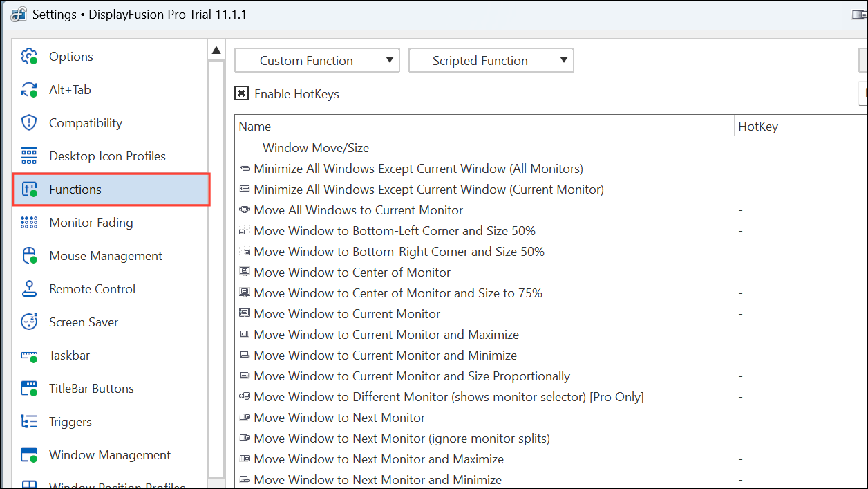868x489 pixels.
Task: Click icon beside Move Window to Current Monitor and Maximize
Action: pyautogui.click(x=244, y=335)
